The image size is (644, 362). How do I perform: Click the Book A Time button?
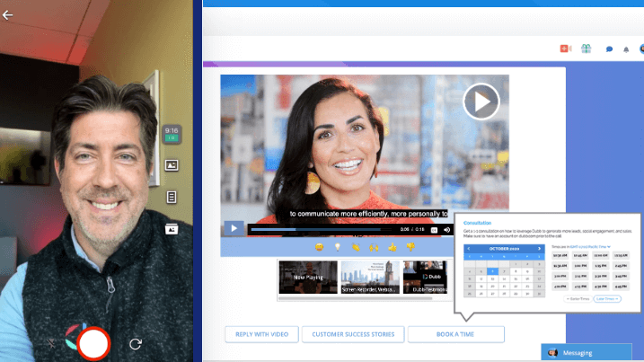tap(456, 334)
